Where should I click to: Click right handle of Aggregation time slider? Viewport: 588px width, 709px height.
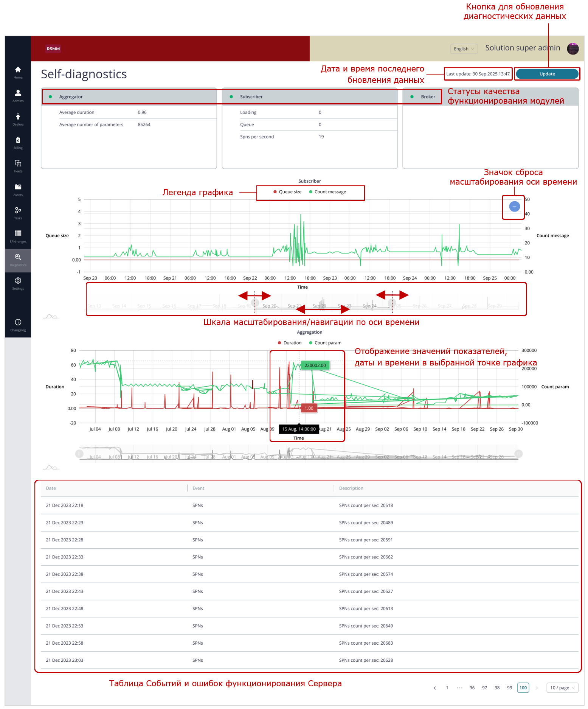pos(518,454)
